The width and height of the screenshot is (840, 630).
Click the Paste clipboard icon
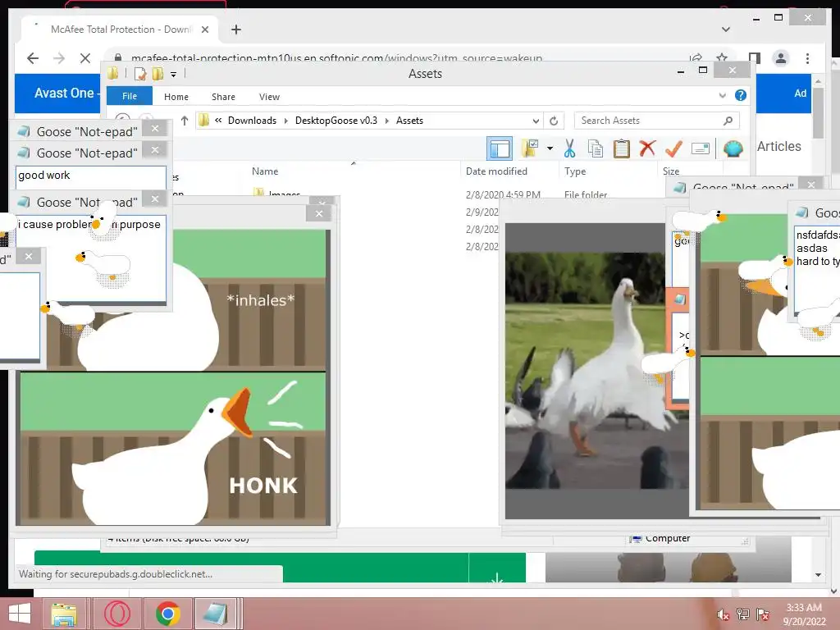[x=622, y=148]
